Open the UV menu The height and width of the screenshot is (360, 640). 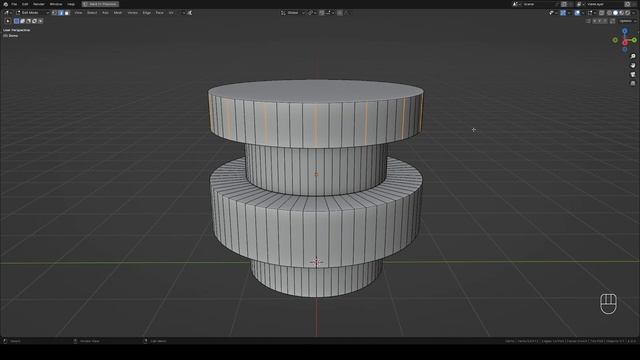[x=171, y=13]
